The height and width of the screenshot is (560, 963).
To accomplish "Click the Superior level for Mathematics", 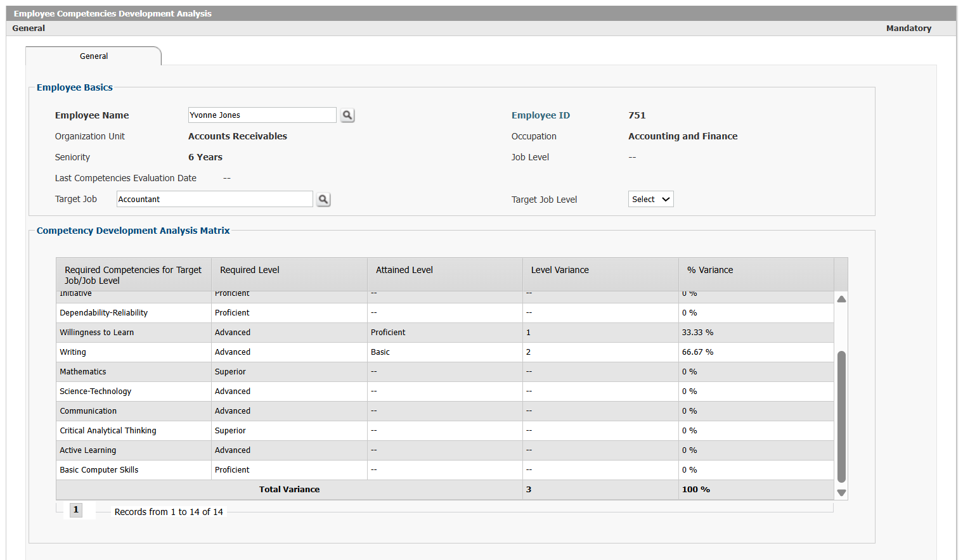I will 230,372.
